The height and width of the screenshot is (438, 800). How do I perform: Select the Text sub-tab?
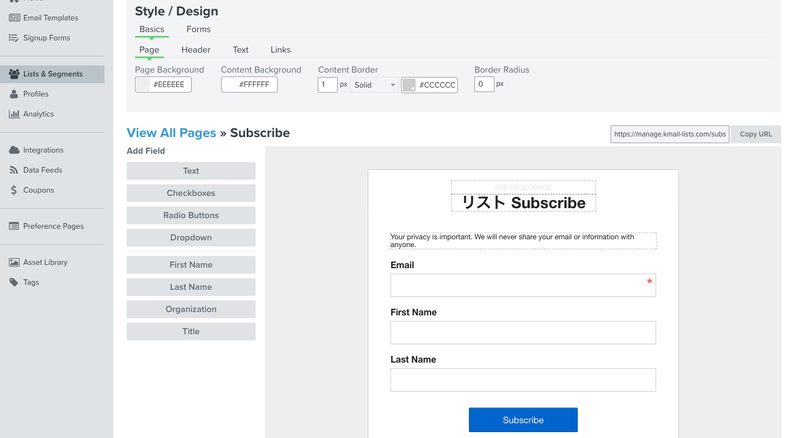pos(240,50)
